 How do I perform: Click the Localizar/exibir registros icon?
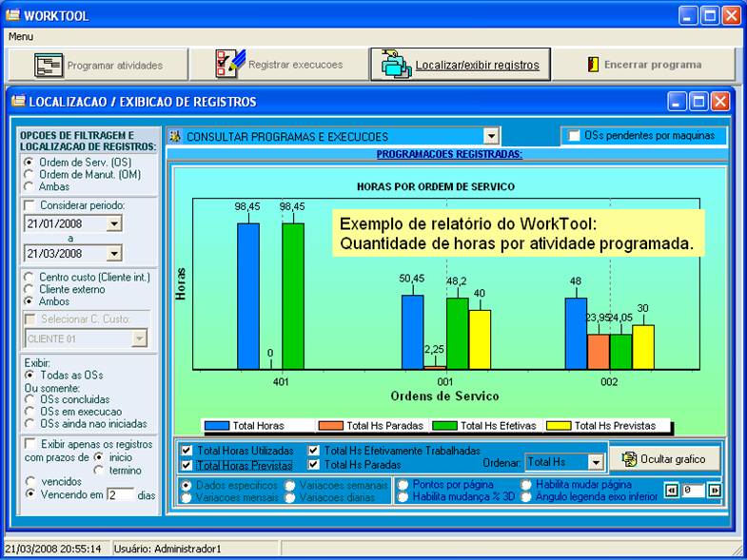point(397,65)
